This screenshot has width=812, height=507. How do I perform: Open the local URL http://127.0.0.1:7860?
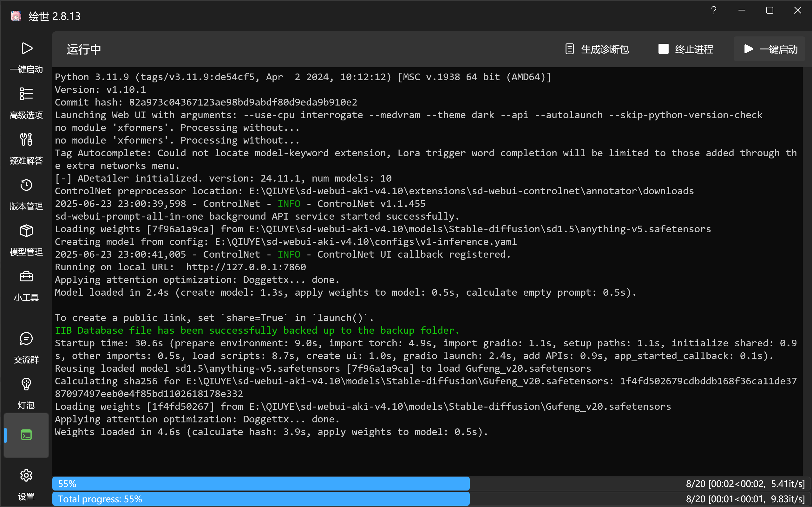[246, 267]
